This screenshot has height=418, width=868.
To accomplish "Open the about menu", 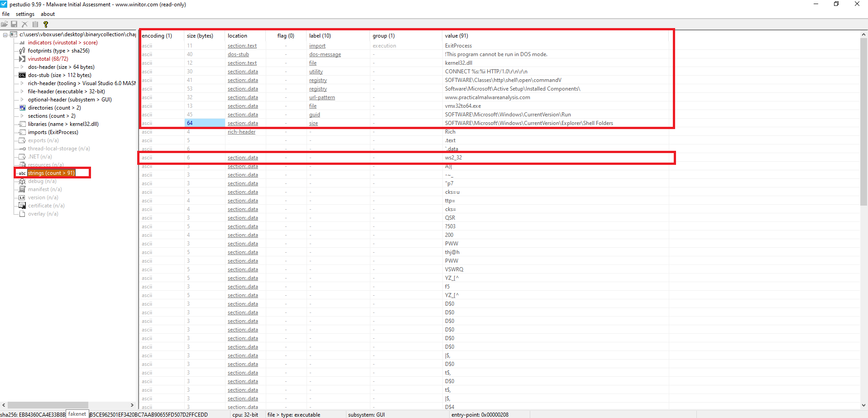I will click(x=48, y=14).
